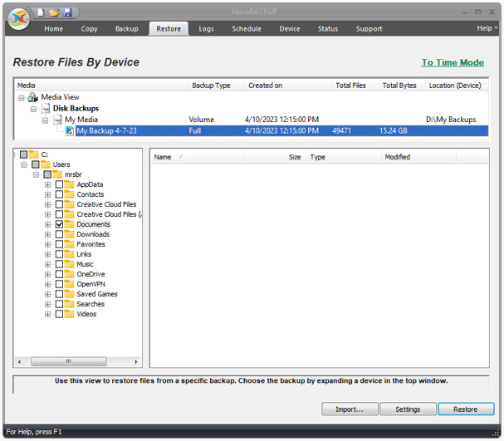Click the Created on column header

click(288, 86)
